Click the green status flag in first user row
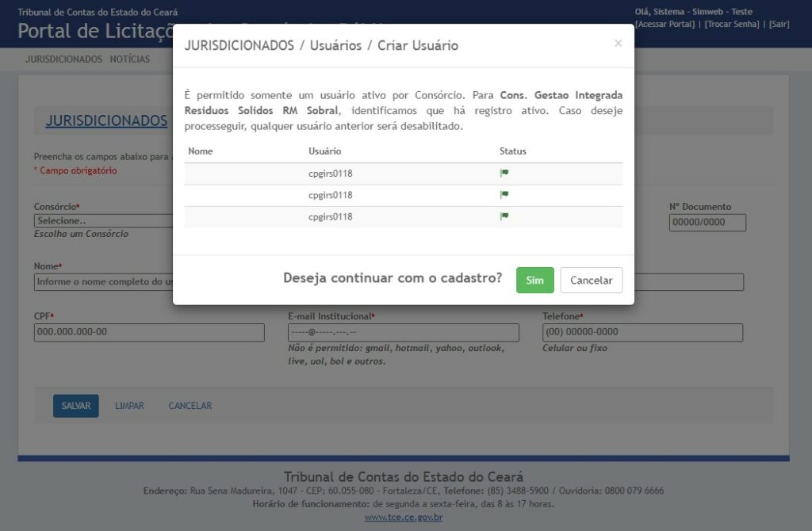Viewport: 812px width, 531px height. coord(504,173)
